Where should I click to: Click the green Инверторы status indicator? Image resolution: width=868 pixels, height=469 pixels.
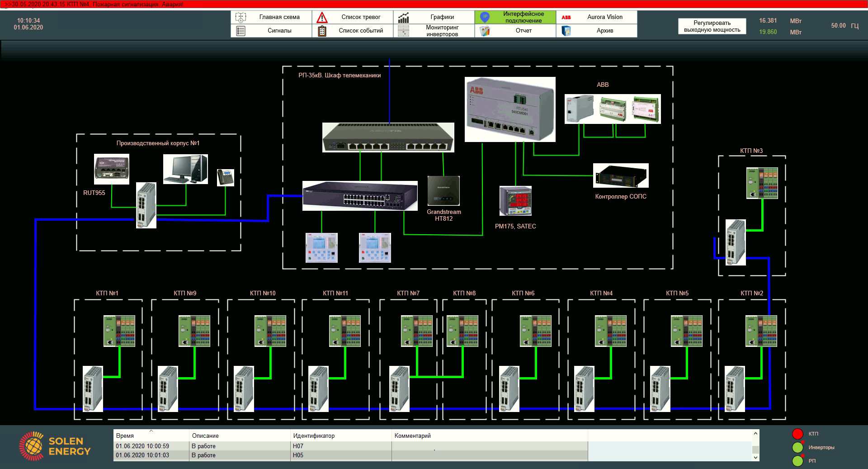pos(797,448)
